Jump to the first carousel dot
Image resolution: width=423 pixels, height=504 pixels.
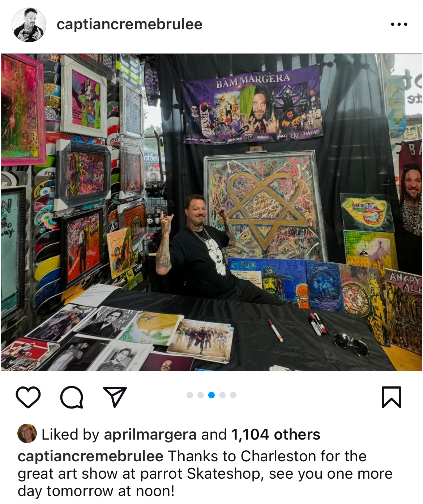(x=190, y=395)
